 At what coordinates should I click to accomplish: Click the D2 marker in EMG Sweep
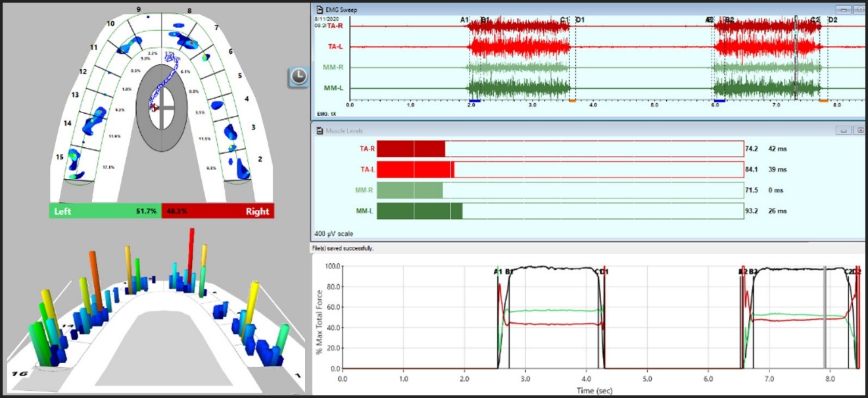(x=832, y=20)
